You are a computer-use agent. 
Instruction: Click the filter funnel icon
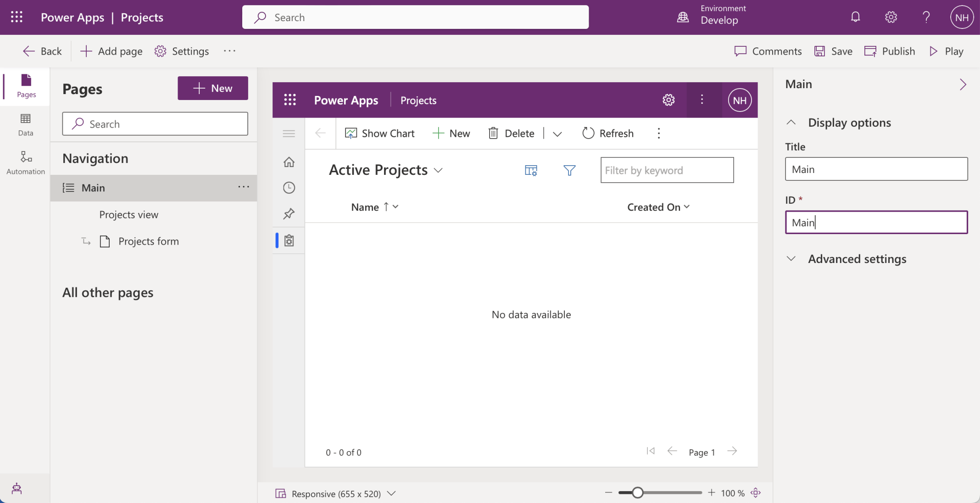(569, 170)
